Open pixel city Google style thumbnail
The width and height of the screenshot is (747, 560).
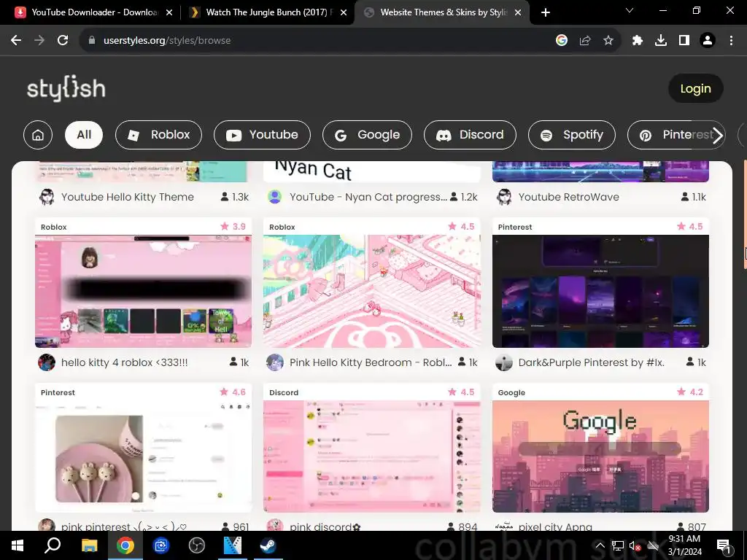[600, 456]
